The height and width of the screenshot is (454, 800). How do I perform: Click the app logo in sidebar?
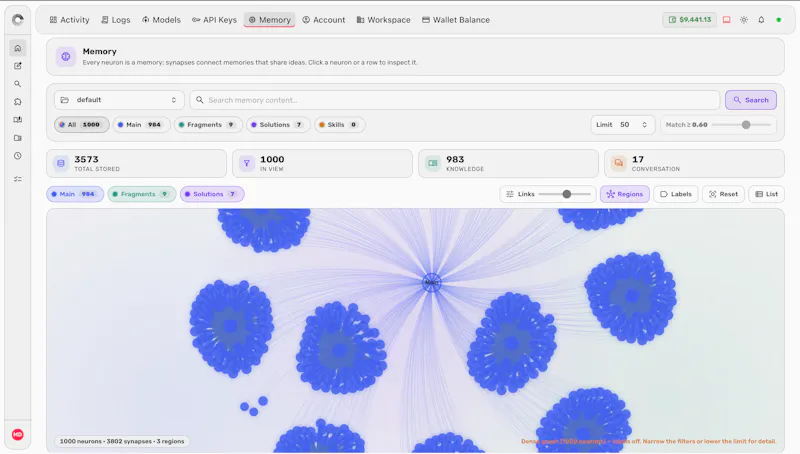click(x=18, y=20)
